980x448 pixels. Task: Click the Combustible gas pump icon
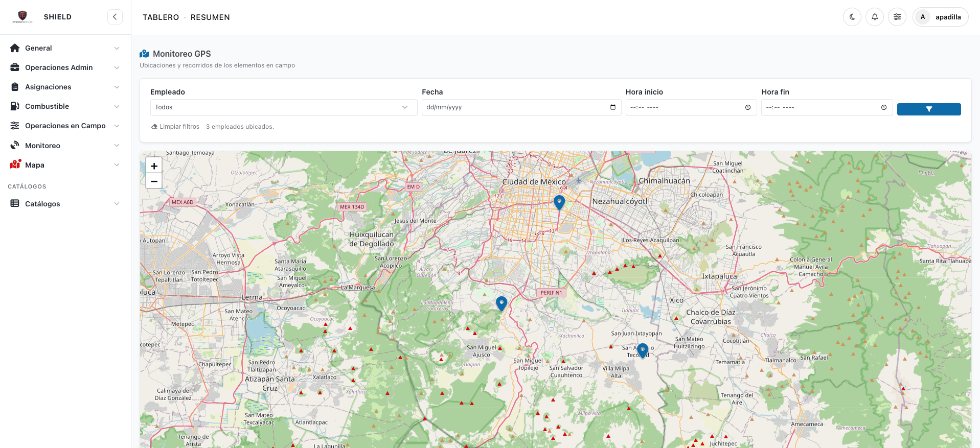tap(15, 106)
